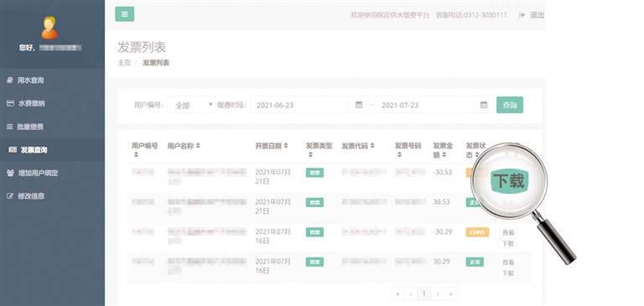Click the 增加用户绑定 users icon
The height and width of the screenshot is (306, 644).
coord(11,173)
